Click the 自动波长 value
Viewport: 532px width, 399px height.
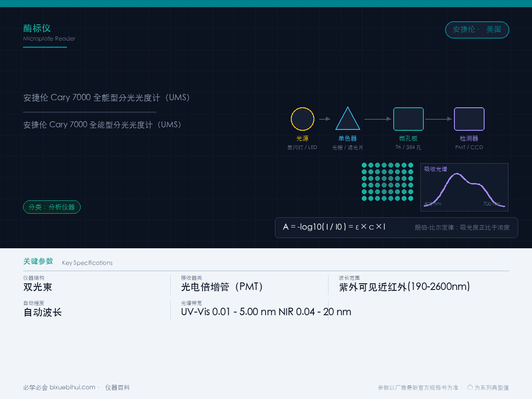coord(43,312)
